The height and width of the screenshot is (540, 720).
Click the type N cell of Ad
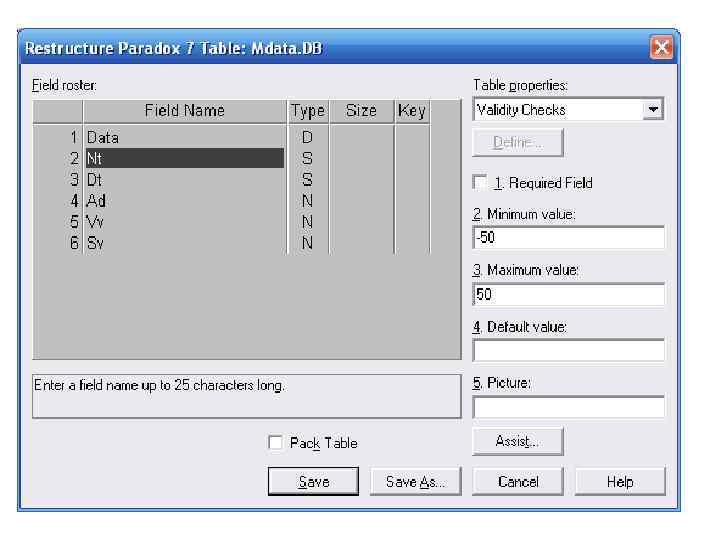pyautogui.click(x=308, y=201)
